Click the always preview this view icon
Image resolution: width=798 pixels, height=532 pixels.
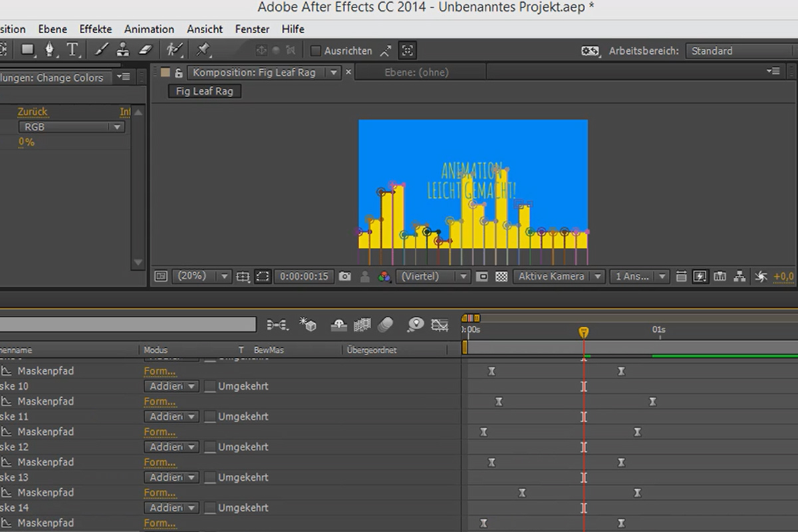tap(160, 276)
